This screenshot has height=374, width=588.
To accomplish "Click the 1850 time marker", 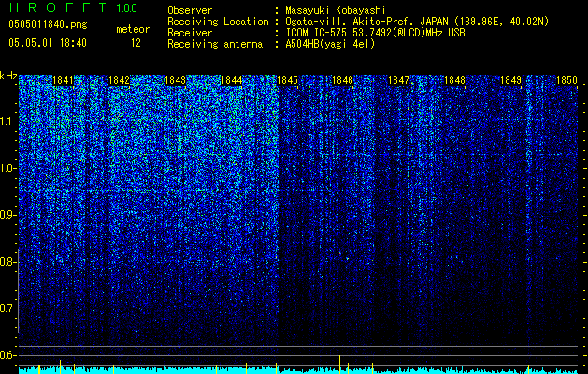I will 566,80.
